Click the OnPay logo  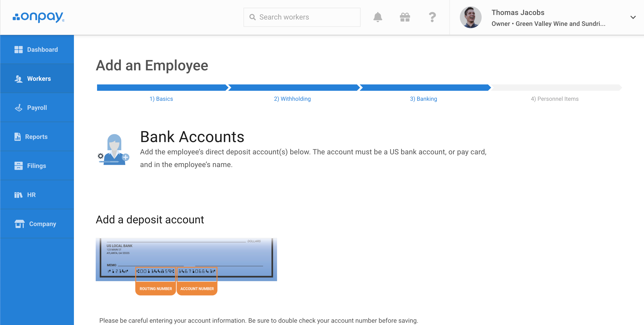39,17
